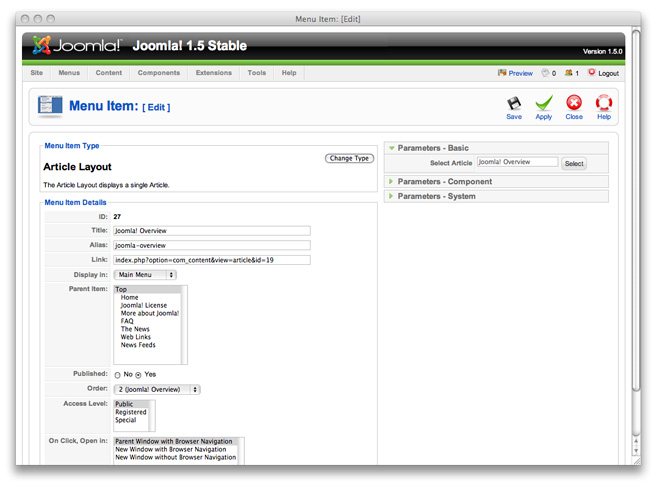Click the Logout icon in top bar
This screenshot has height=490, width=662.
(x=592, y=73)
